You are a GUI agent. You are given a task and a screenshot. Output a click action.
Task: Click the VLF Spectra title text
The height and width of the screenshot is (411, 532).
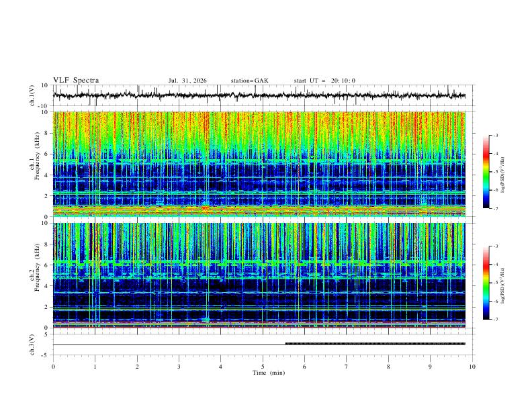76,81
